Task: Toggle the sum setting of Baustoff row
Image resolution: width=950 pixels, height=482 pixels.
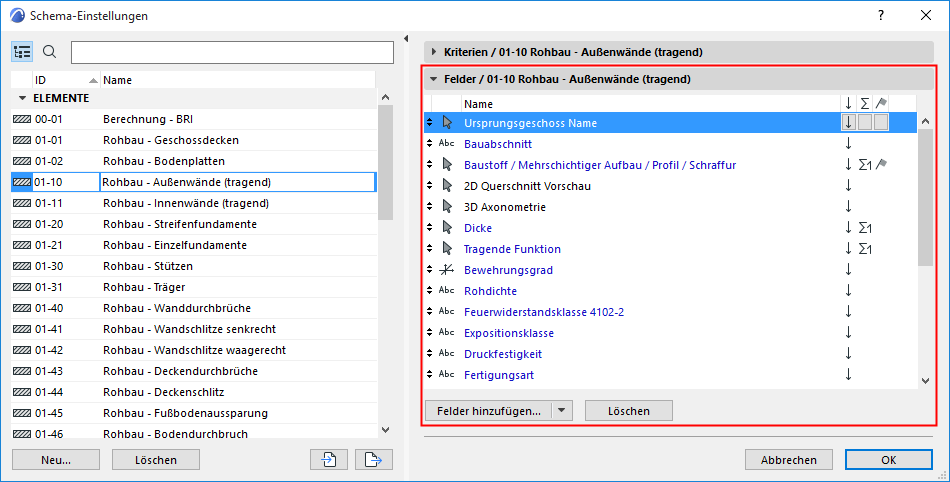Action: coord(865,165)
